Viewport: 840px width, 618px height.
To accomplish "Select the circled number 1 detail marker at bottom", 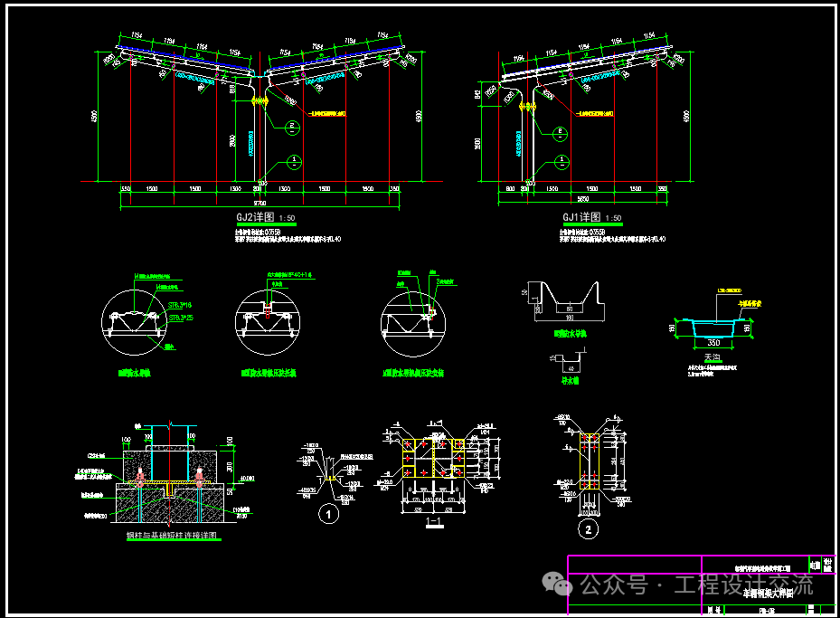I will 329,515.
